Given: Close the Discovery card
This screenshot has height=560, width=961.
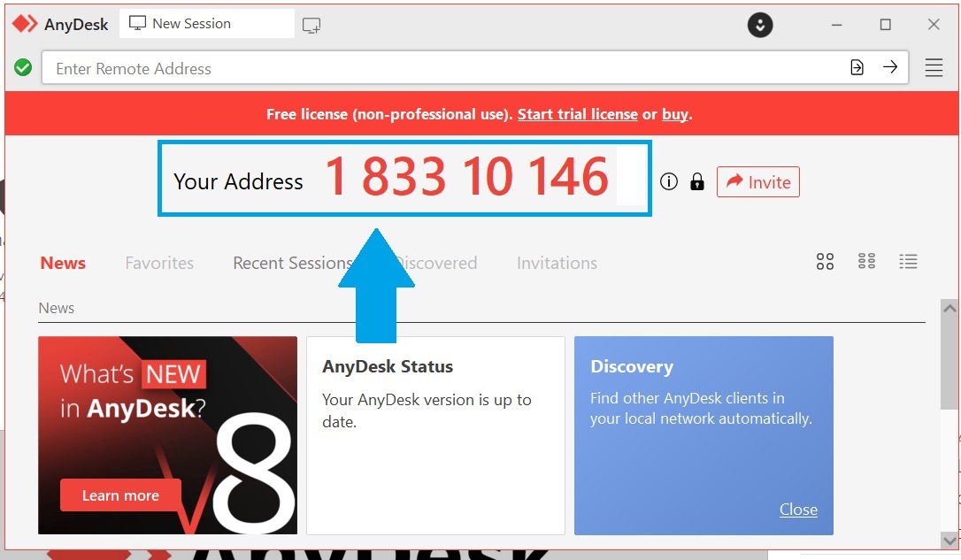Looking at the screenshot, I should pos(798,510).
